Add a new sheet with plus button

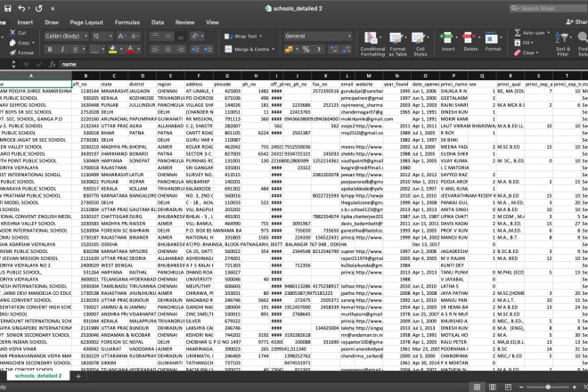[78, 376]
